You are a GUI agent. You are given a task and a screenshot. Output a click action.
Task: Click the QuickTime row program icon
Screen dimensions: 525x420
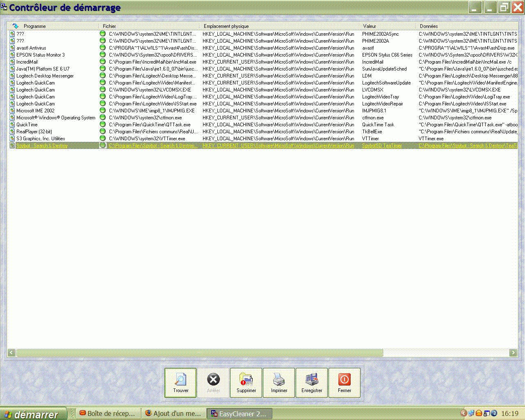click(12, 125)
